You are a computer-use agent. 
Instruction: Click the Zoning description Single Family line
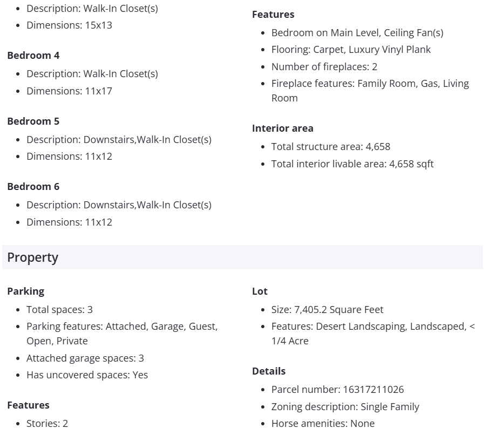click(x=345, y=407)
